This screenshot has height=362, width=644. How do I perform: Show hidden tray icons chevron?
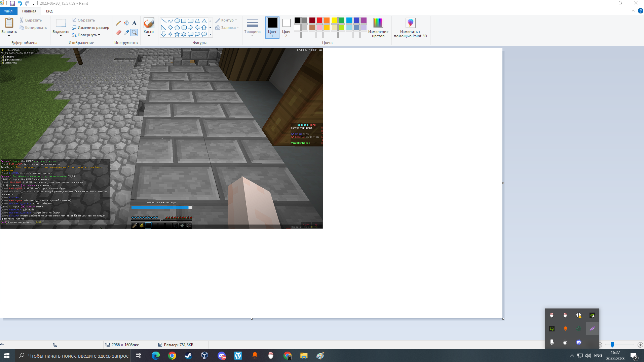[572, 356]
